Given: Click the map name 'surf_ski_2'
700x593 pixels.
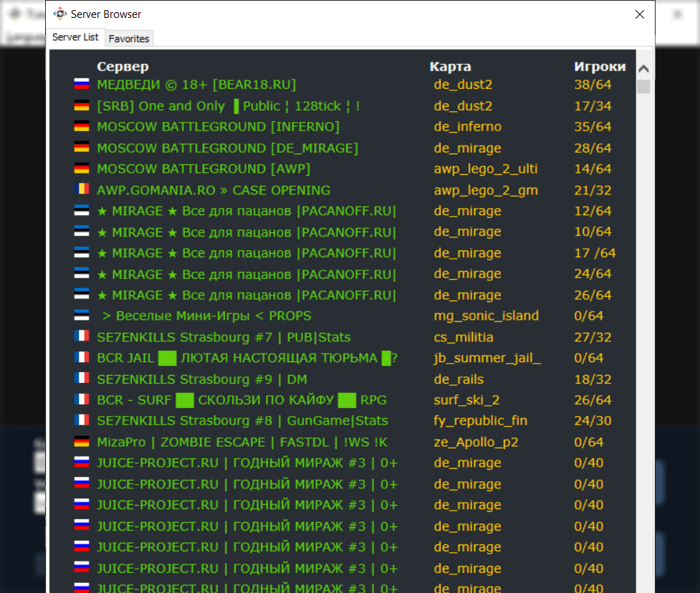Looking at the screenshot, I should click(x=466, y=400).
